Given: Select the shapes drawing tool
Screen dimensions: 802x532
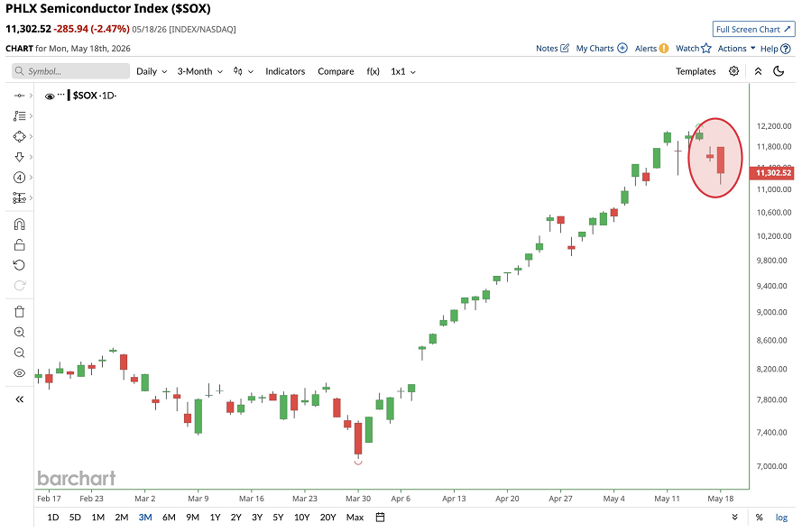Looking at the screenshot, I should [x=19, y=136].
